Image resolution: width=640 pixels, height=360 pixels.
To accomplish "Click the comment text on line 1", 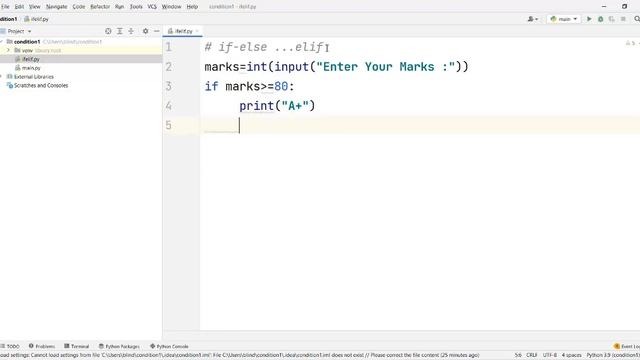I will [264, 47].
